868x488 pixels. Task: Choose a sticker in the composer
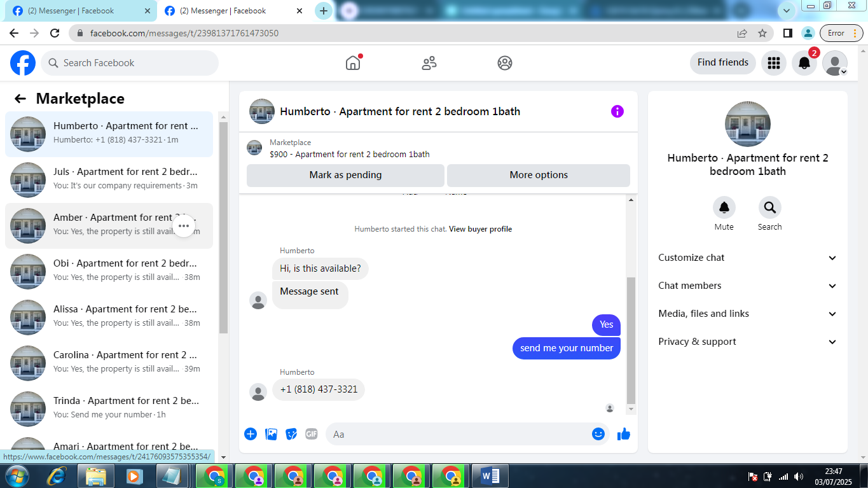[291, 434]
